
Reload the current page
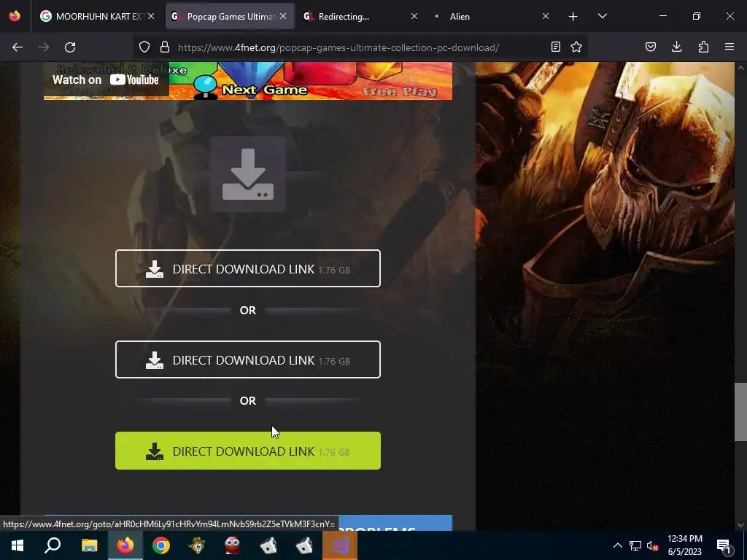(70, 47)
